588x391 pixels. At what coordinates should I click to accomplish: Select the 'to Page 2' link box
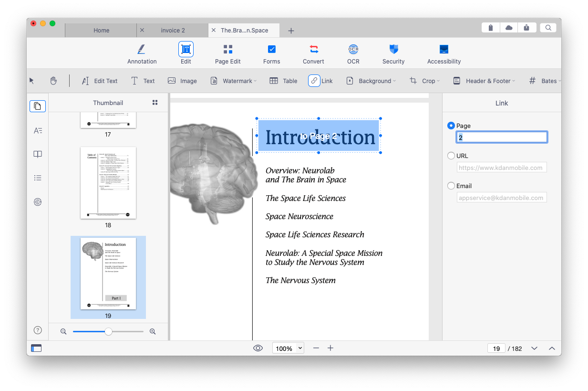coord(319,136)
